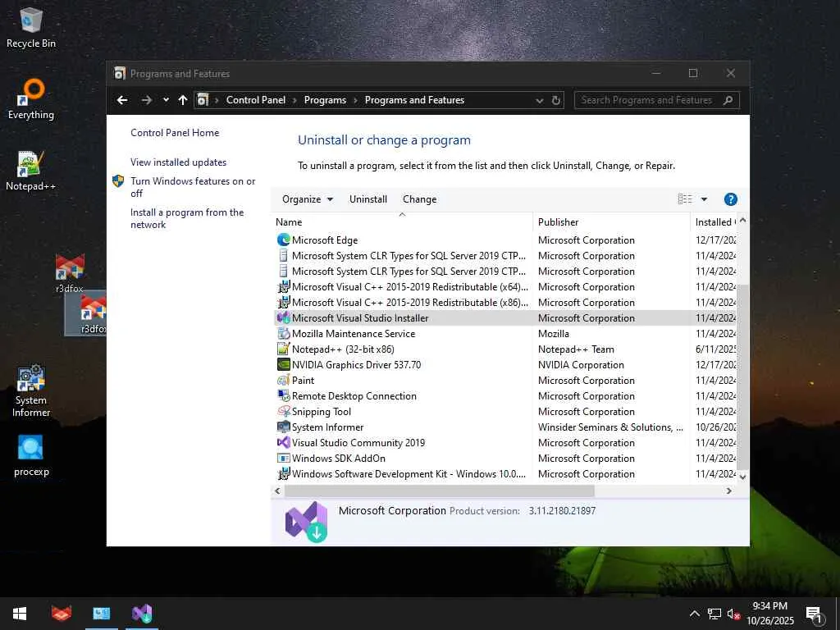Select System Informer desktop shortcut

click(31, 391)
